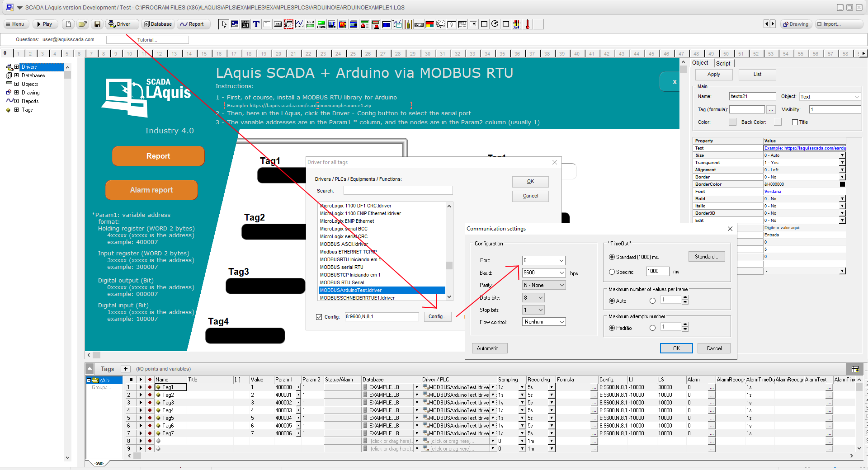Viewport: 868px width, 470px height.
Task: Click Apply in the Object panel
Action: tap(714, 75)
